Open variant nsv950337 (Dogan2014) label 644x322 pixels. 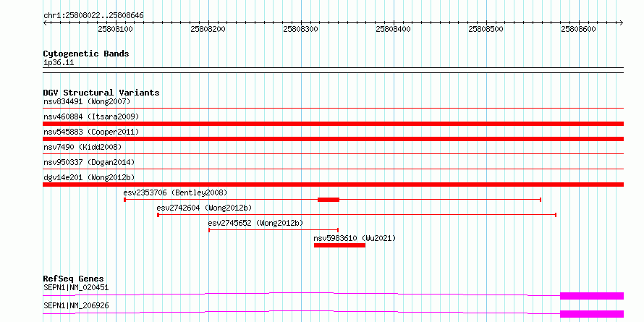89,162
